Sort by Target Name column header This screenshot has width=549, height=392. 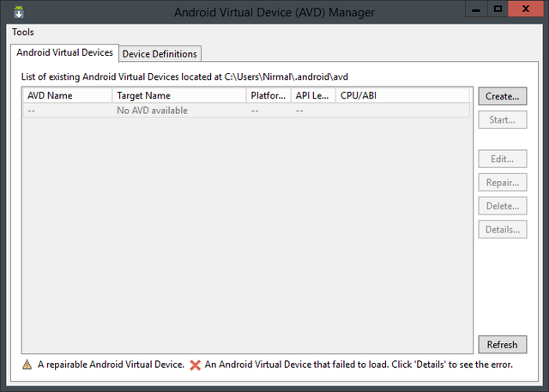coord(179,95)
